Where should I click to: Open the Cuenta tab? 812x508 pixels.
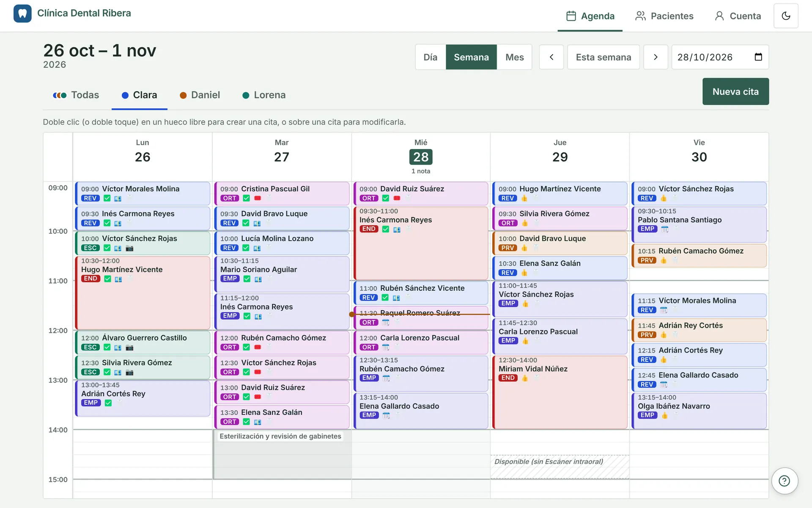pos(738,16)
